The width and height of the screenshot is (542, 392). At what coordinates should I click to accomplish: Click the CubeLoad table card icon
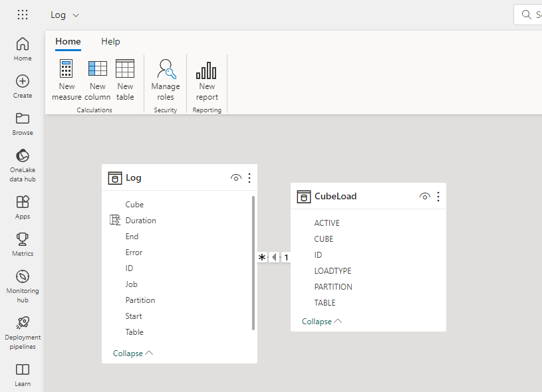point(303,197)
